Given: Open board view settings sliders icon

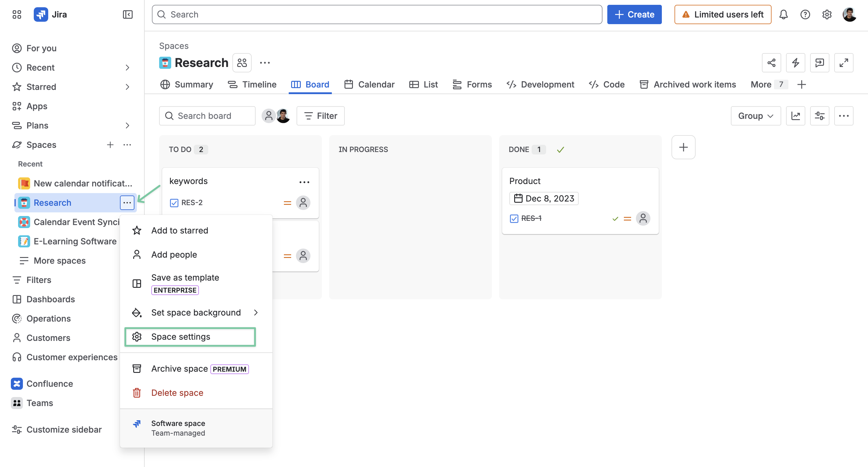Looking at the screenshot, I should [819, 116].
